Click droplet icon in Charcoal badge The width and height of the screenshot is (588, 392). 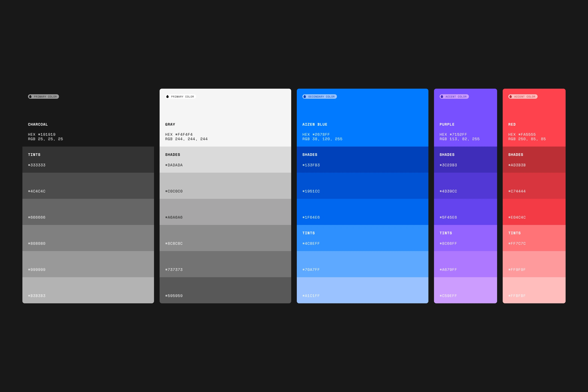coord(30,97)
